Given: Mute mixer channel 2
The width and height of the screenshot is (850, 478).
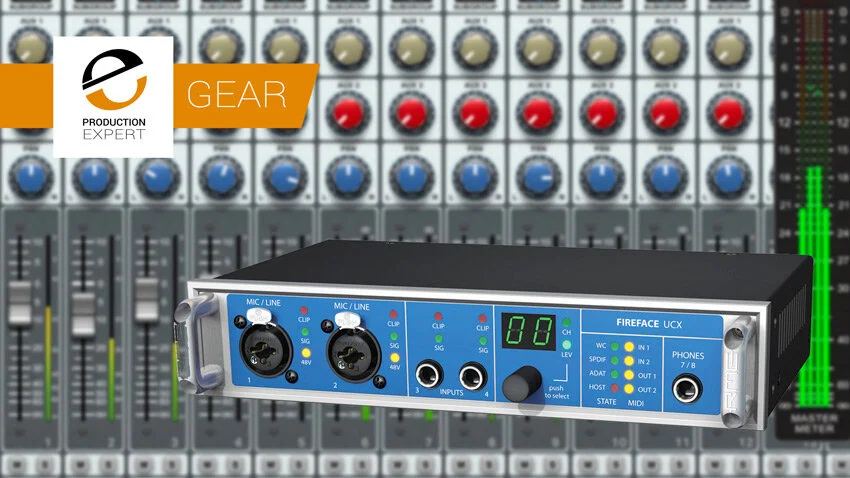Looking at the screenshot, I should click(x=80, y=464).
